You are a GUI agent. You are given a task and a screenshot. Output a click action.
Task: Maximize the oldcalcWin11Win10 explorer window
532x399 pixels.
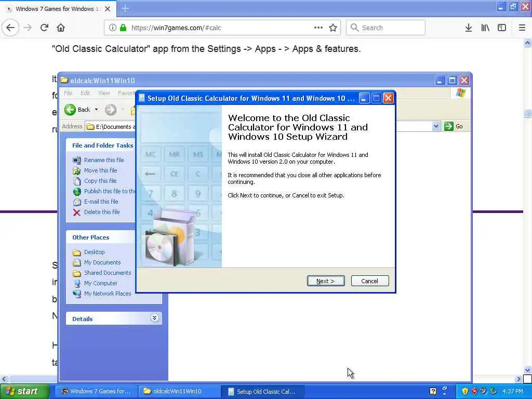[x=452, y=81]
